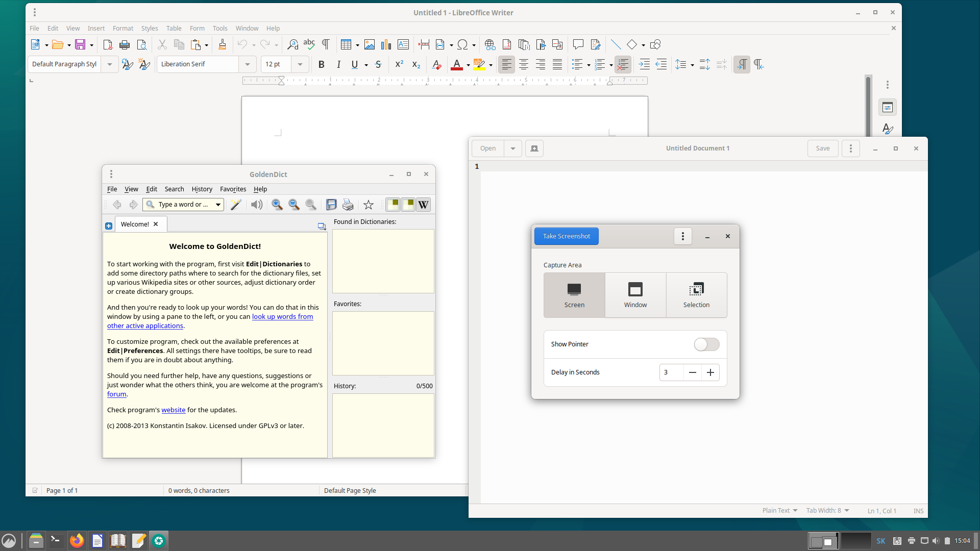Click GoldenDict Add to Favorites star icon
Screen dimensions: 980x551
(x=369, y=205)
